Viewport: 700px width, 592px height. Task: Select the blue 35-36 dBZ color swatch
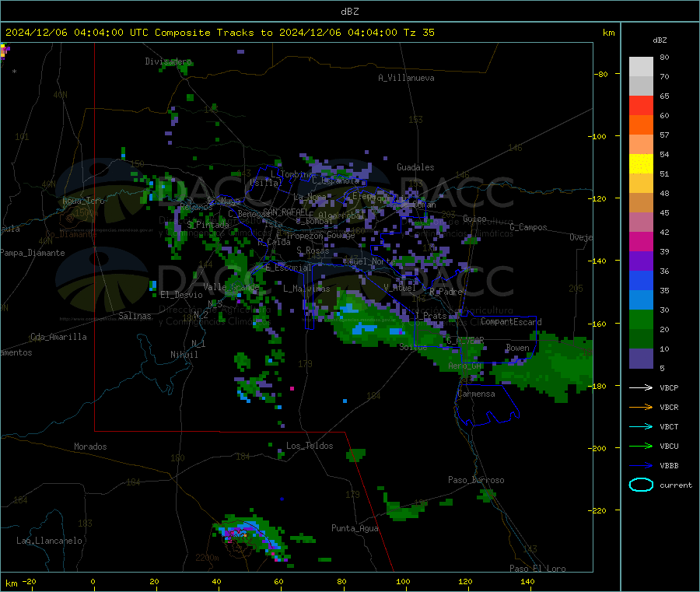(641, 280)
